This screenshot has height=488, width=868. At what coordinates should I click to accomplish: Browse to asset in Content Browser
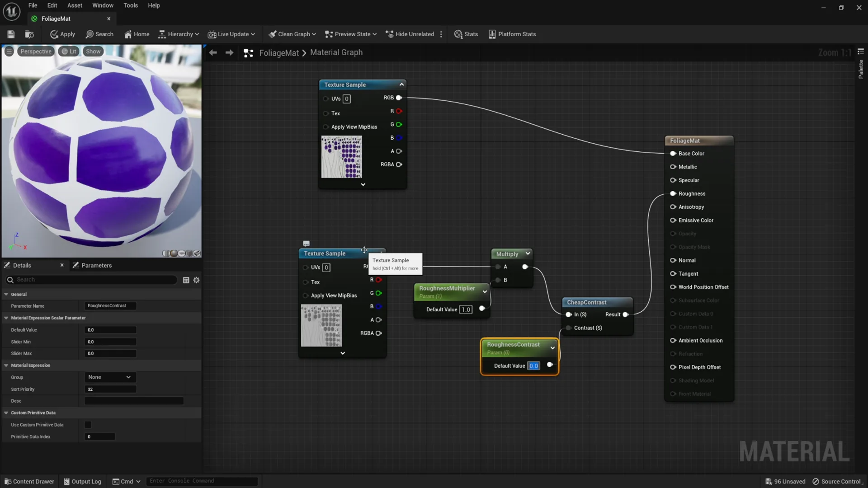29,34
